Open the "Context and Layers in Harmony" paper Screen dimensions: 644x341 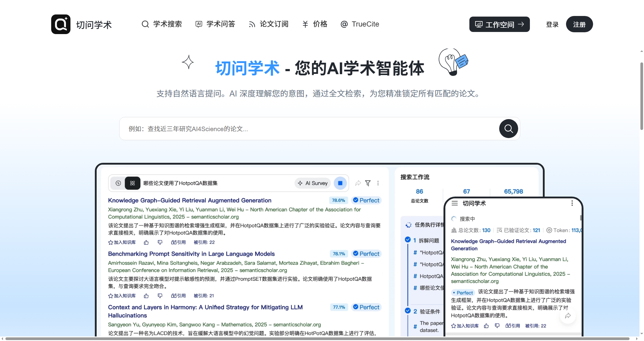click(205, 311)
